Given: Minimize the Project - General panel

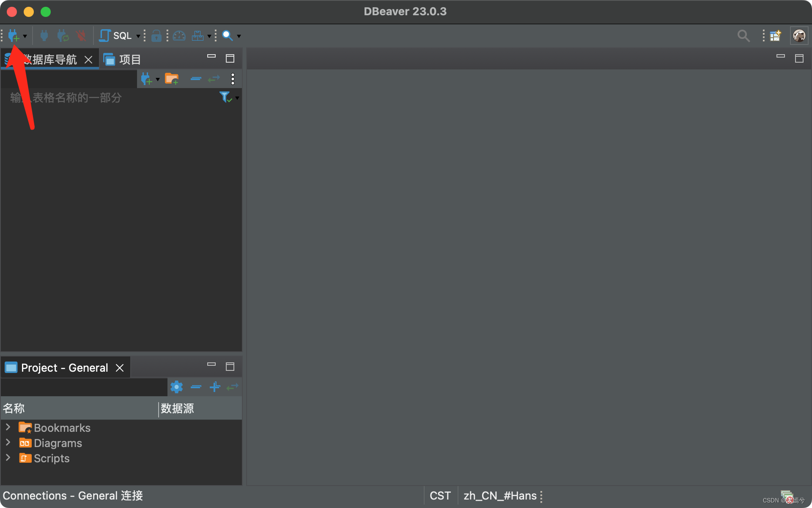Looking at the screenshot, I should (x=211, y=364).
